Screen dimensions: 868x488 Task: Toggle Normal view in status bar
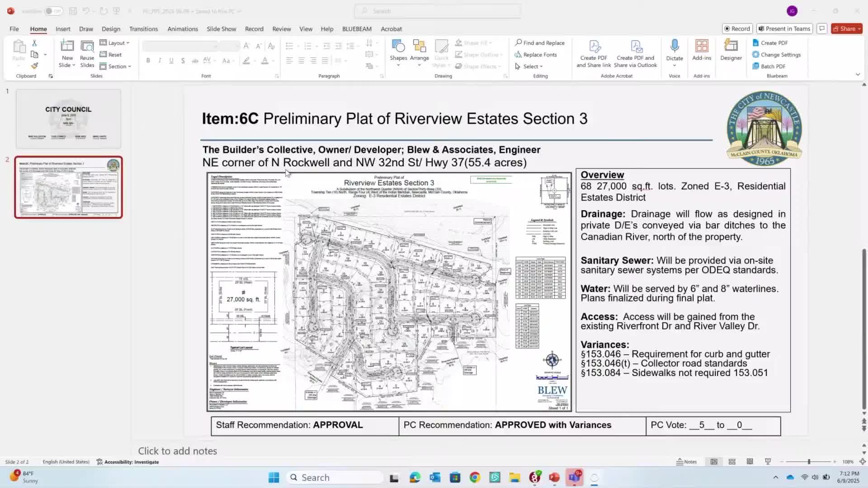[x=714, y=462]
